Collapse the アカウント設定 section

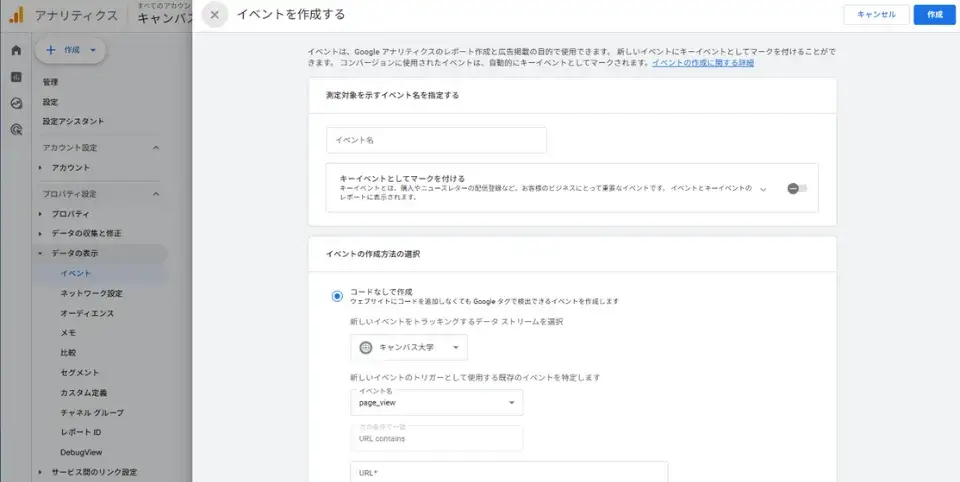pyautogui.click(x=156, y=148)
